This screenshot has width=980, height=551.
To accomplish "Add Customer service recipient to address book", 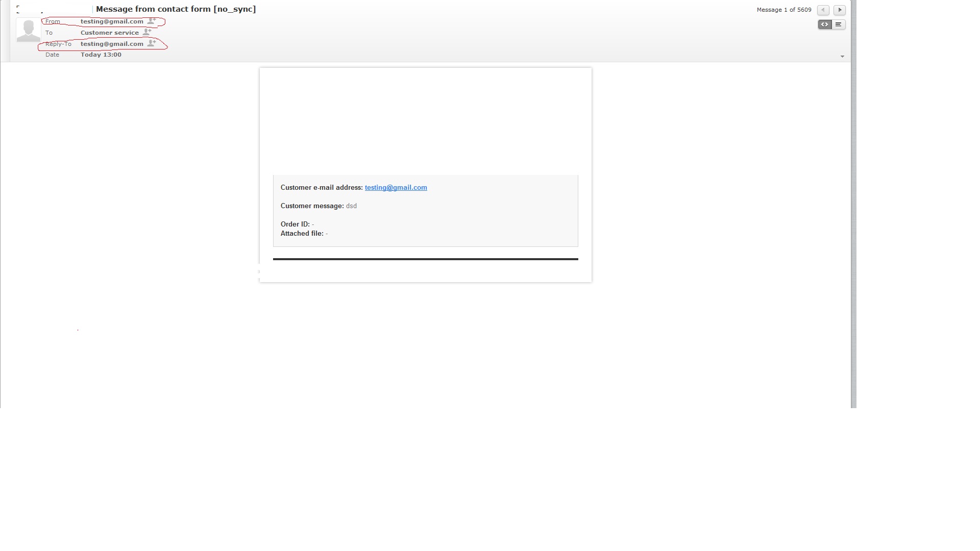I will coord(147,32).
